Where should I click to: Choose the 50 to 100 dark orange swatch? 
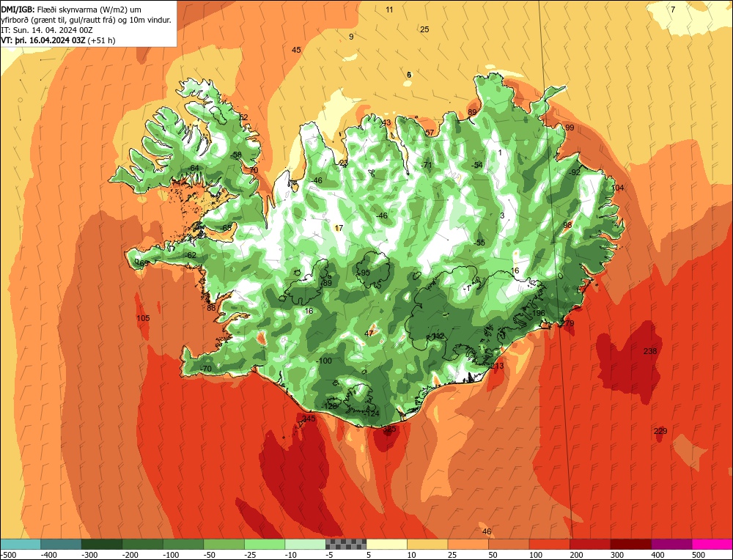[x=509, y=544]
